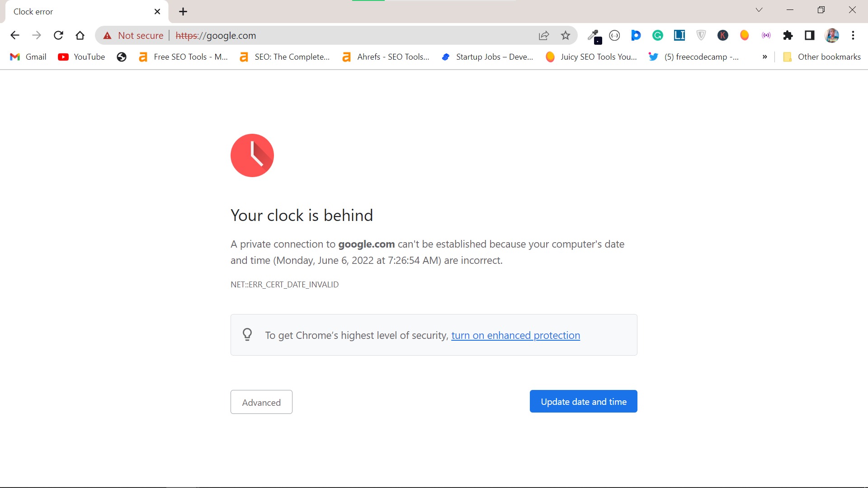Click the Not secure warning indicator
The image size is (868, 488).
(x=133, y=35)
